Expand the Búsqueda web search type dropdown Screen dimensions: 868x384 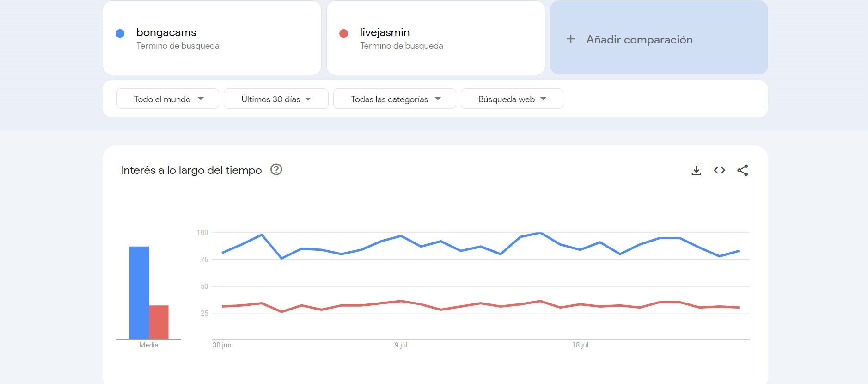coord(512,99)
